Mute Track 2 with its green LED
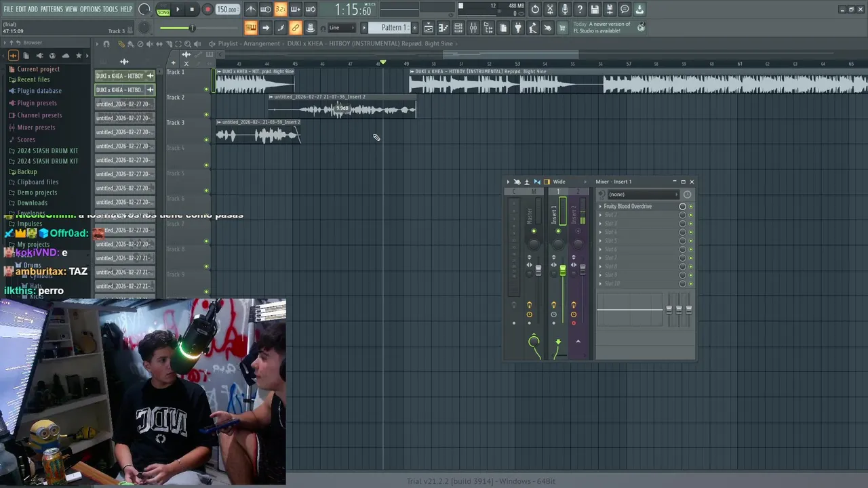The height and width of the screenshot is (488, 868). 206,115
